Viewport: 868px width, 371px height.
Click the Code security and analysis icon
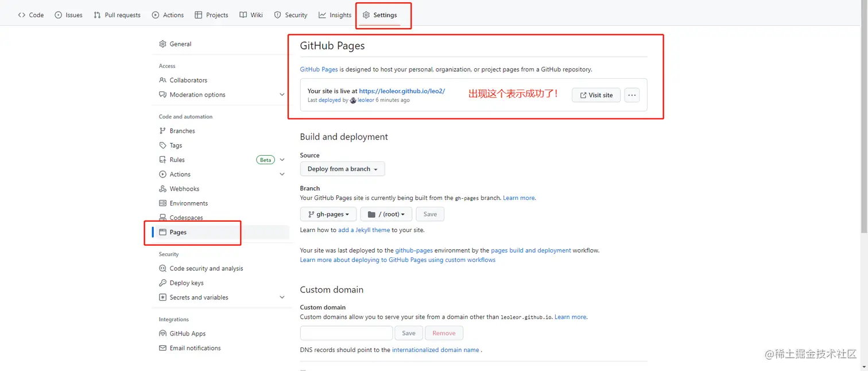click(162, 268)
